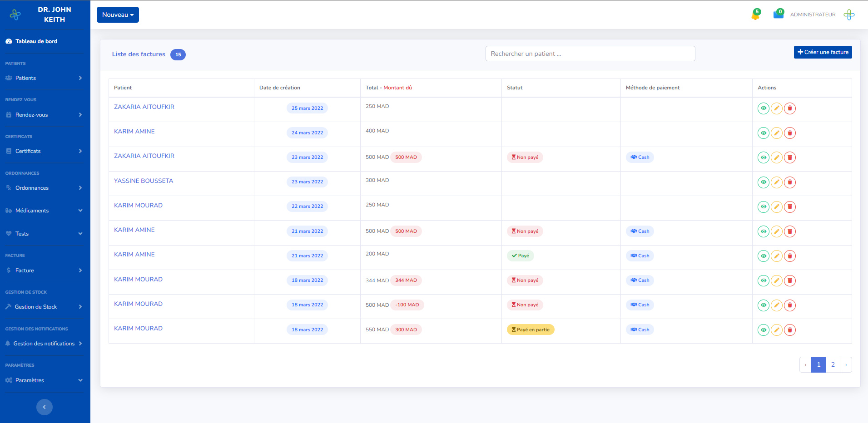The image size is (868, 423).
Task: View the 200 MAD invoice details
Action: click(764, 256)
